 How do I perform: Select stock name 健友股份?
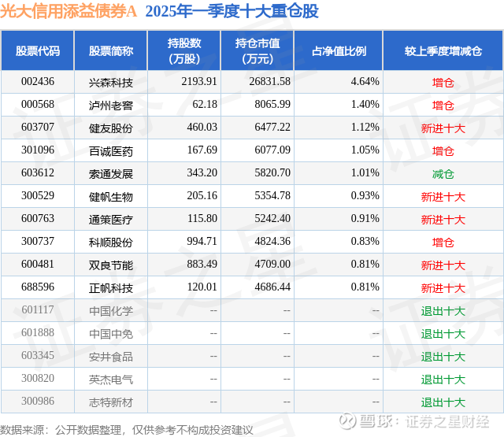point(111,128)
